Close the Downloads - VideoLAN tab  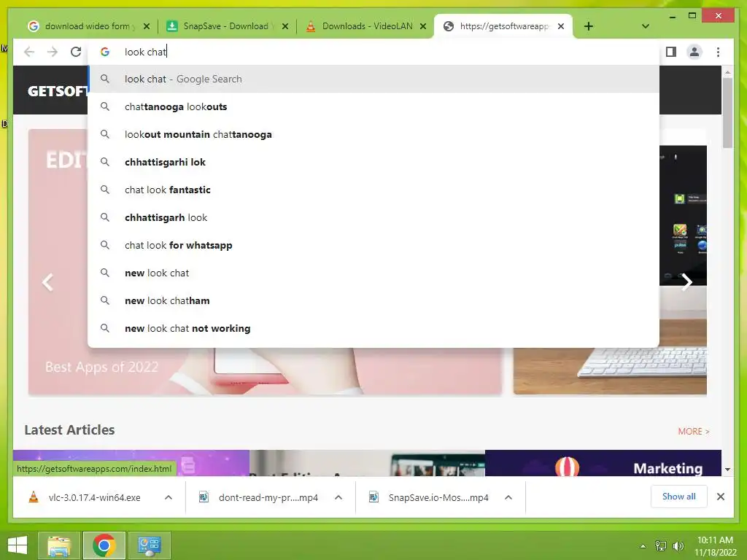pos(422,27)
